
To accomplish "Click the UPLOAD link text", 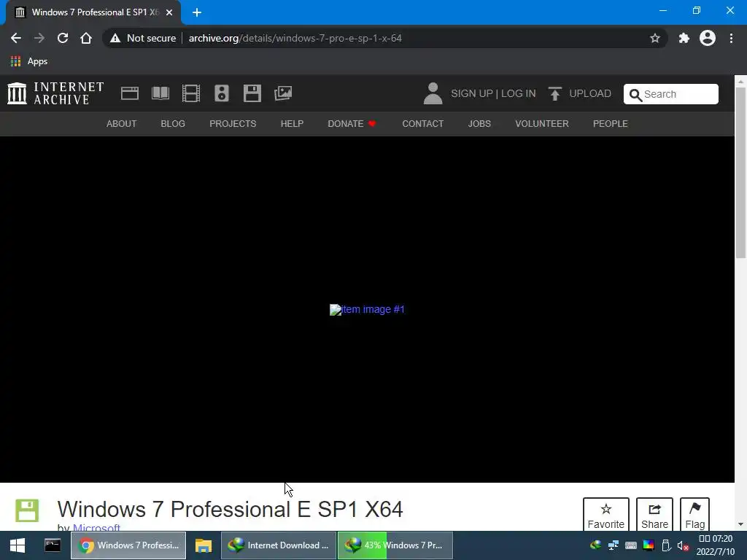I will coord(590,94).
